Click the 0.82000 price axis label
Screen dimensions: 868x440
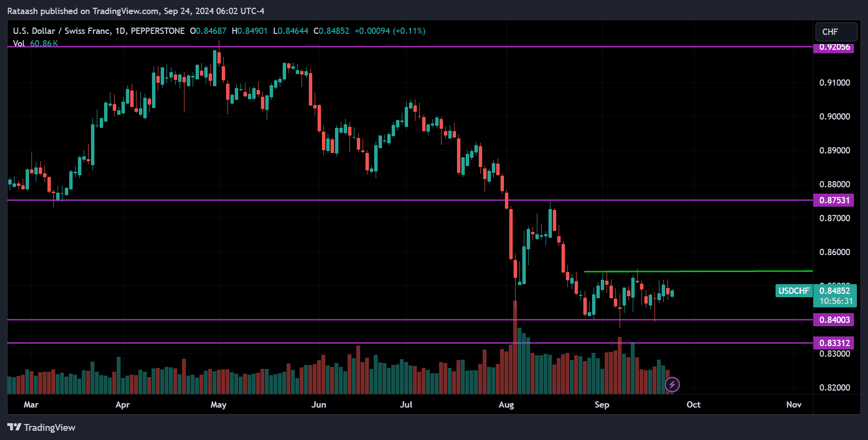[835, 388]
